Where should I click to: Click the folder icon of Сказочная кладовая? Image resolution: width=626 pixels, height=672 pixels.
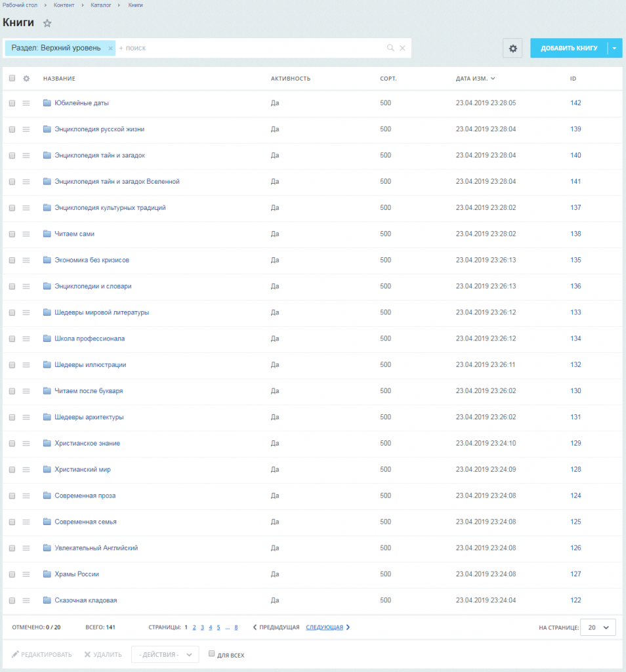coord(47,600)
